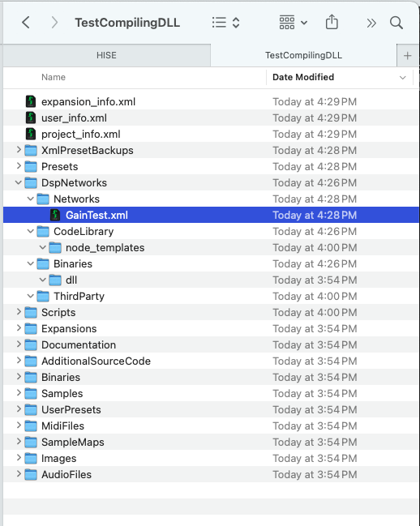
Task: Select the user_info.xml file icon
Action: (x=31, y=118)
